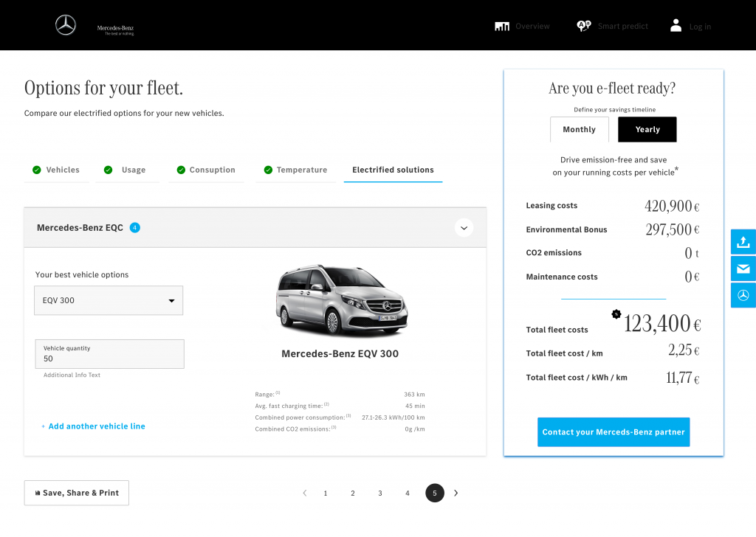Switch to the Temperature tab
The height and width of the screenshot is (537, 756).
click(295, 170)
